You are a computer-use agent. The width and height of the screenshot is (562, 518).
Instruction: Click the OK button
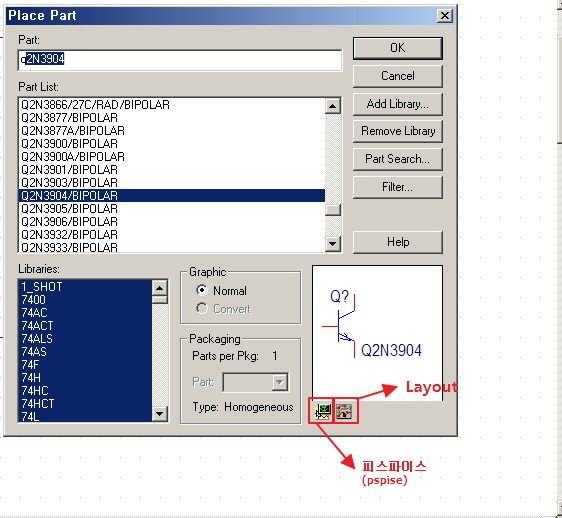tap(397, 48)
